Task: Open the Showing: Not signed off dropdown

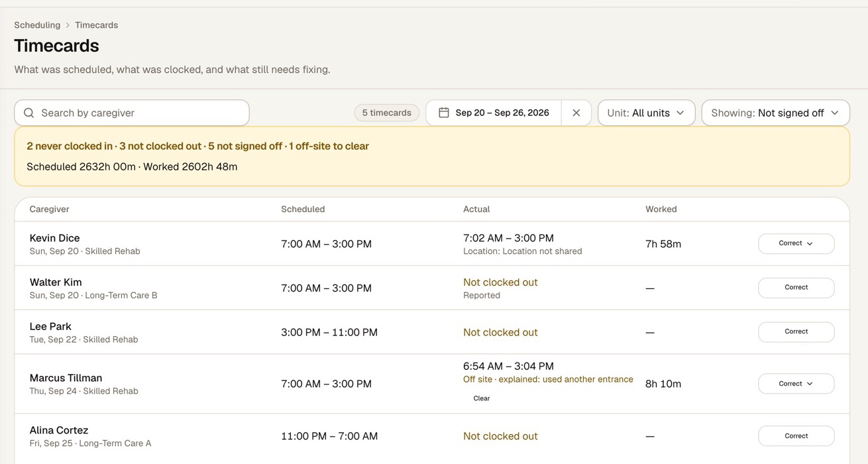Action: tap(775, 113)
